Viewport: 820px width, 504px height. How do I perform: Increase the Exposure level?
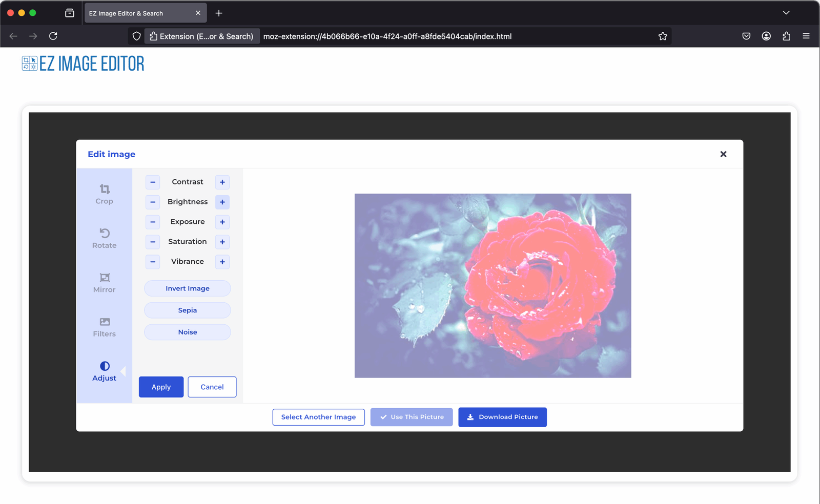pos(222,222)
